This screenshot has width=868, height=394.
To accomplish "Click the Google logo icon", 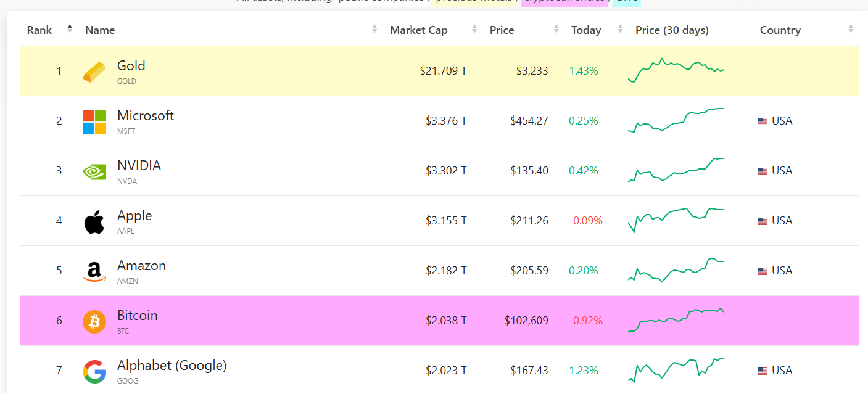I will (94, 371).
